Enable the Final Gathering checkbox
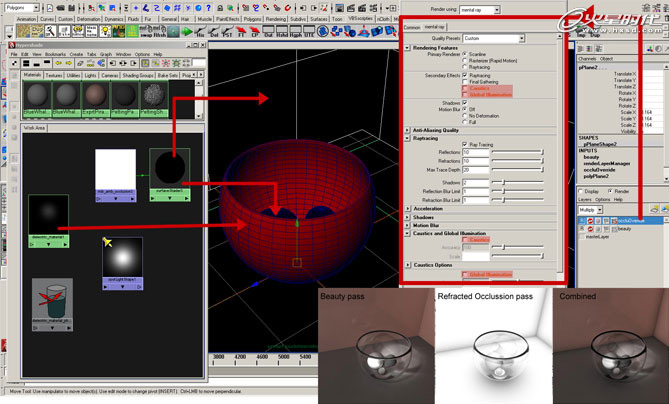669x404 pixels. [x=465, y=81]
